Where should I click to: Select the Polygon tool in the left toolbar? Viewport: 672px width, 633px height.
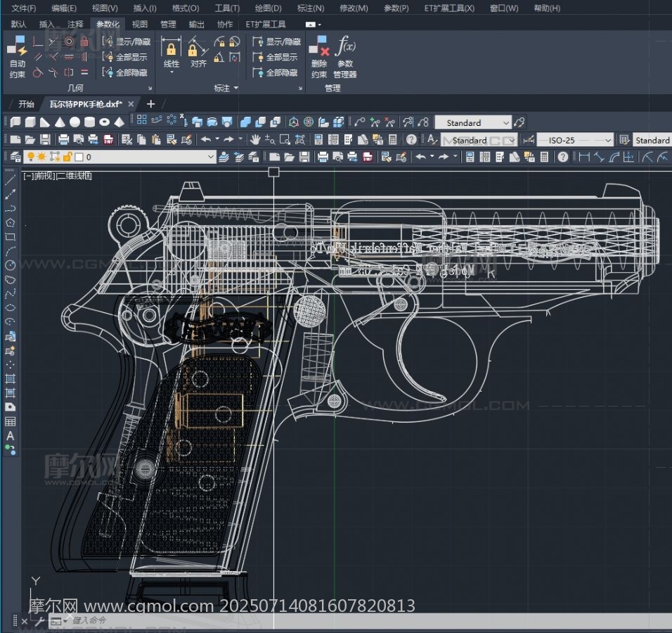point(10,222)
